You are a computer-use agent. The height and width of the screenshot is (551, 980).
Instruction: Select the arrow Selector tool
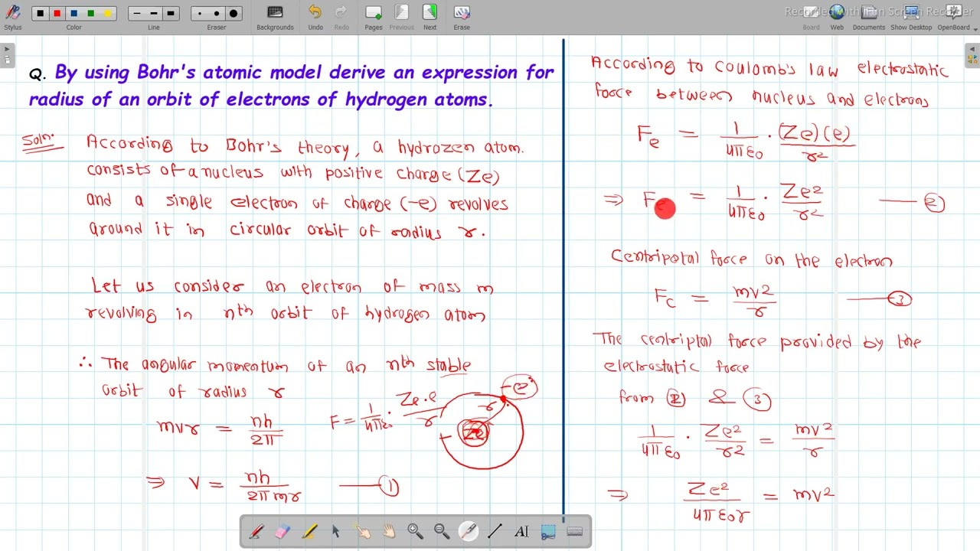(335, 531)
